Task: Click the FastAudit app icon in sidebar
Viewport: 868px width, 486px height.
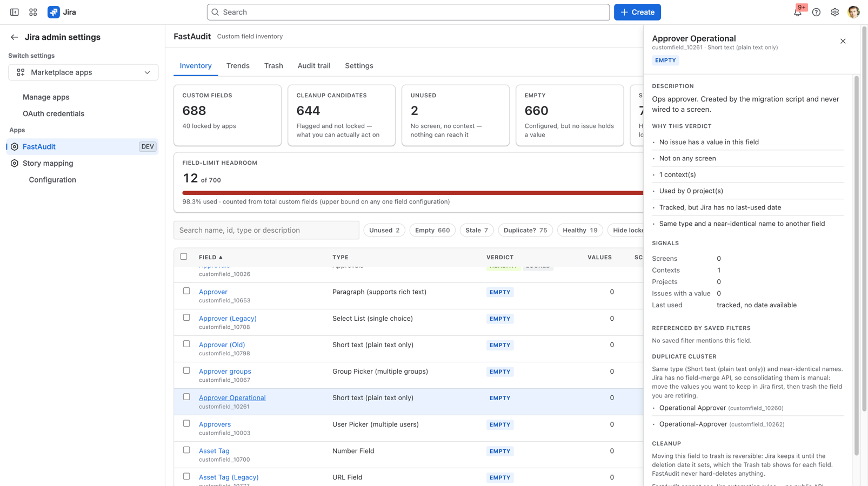Action: pyautogui.click(x=15, y=146)
